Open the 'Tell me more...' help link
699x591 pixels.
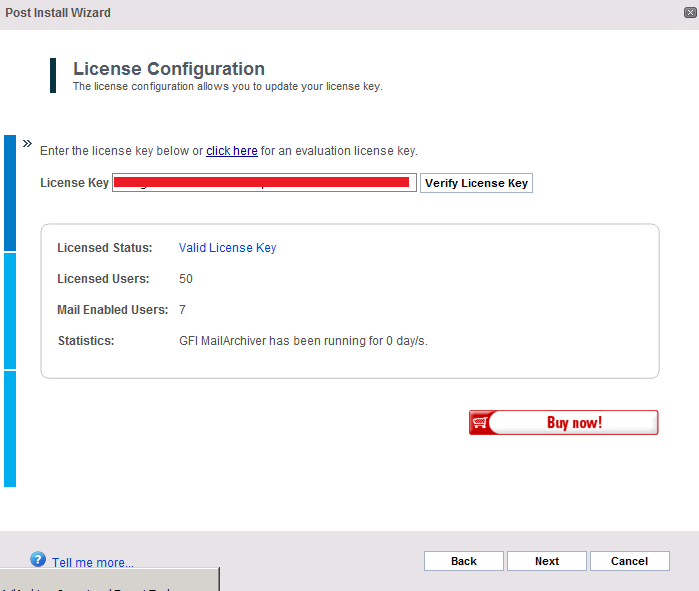(x=93, y=562)
